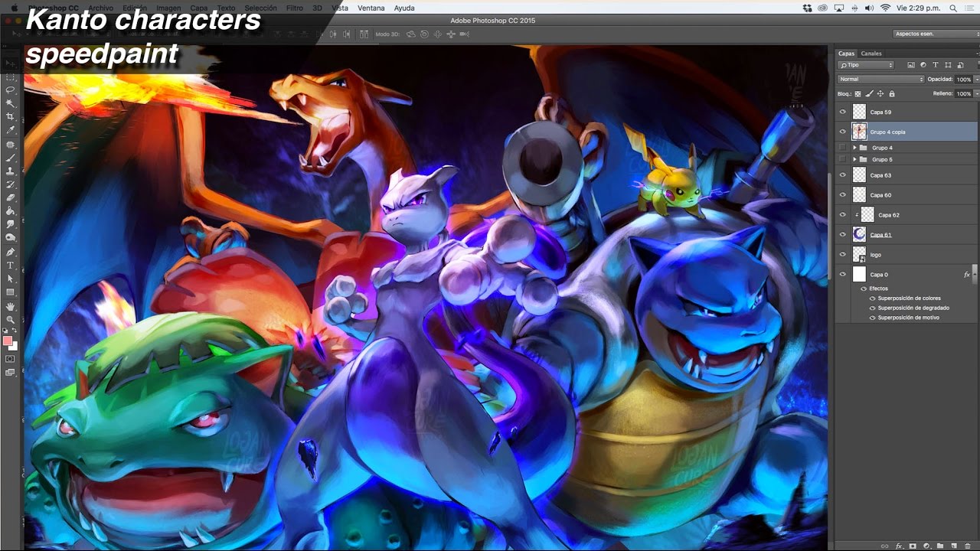This screenshot has height=551, width=980.
Task: Filter layers by pixel layer icon
Action: point(911,65)
